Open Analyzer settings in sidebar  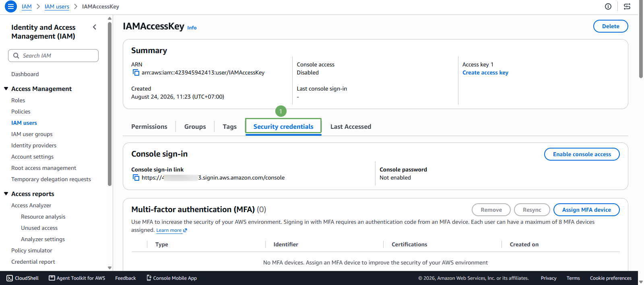point(43,239)
